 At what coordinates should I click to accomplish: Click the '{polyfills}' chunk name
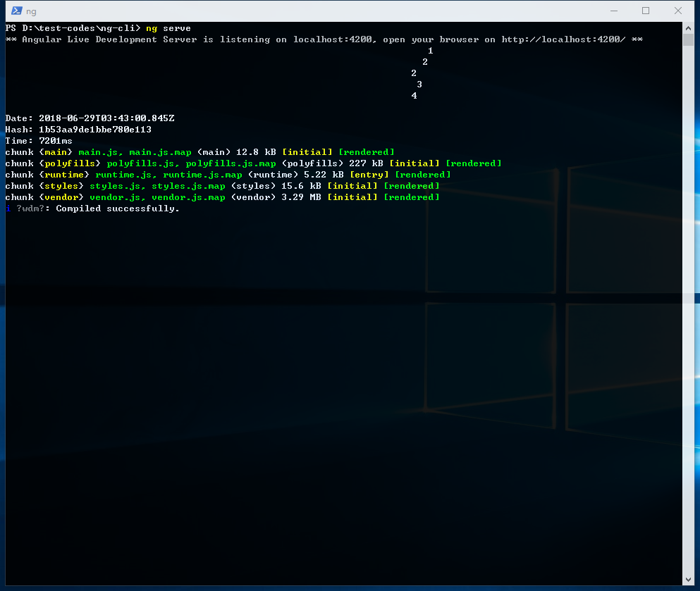pos(70,163)
